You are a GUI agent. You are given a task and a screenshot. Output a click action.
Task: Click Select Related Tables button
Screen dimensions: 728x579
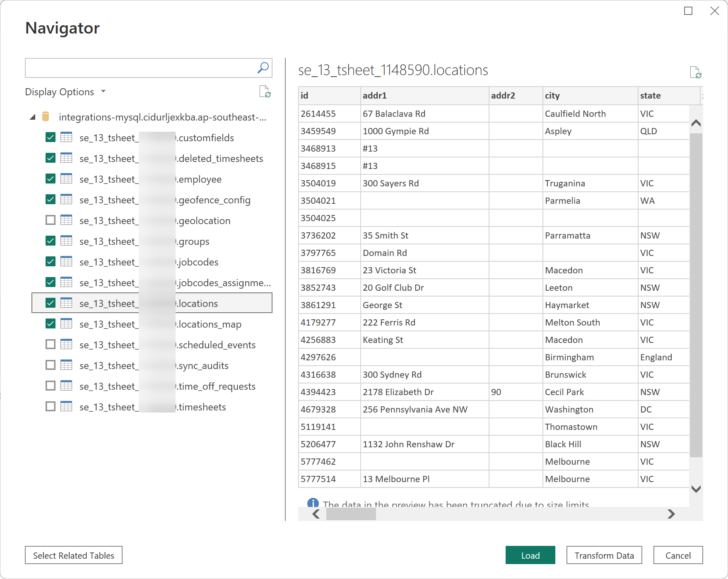pos(74,555)
